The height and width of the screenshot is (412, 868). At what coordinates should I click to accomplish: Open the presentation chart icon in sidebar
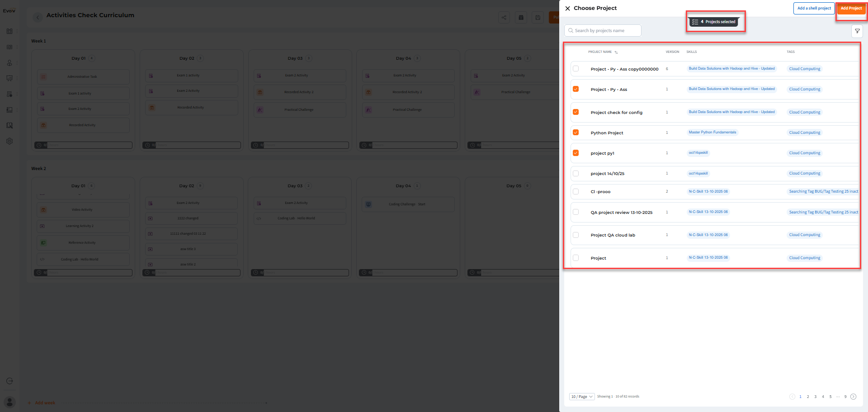[9, 78]
